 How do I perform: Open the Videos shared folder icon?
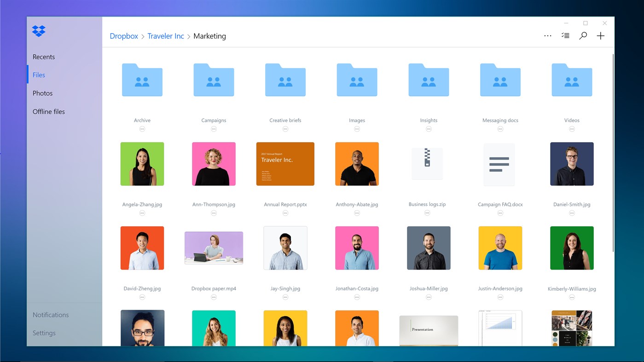(572, 80)
